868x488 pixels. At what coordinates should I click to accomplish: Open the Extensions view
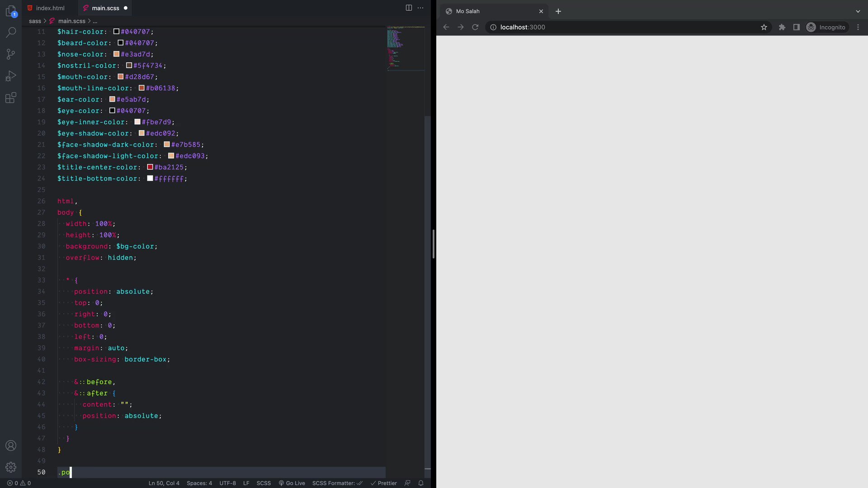pos(11,98)
